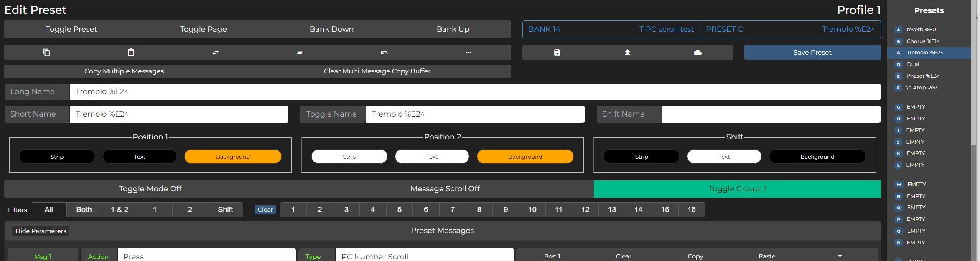
Task: Select the All filter
Action: tap(49, 210)
